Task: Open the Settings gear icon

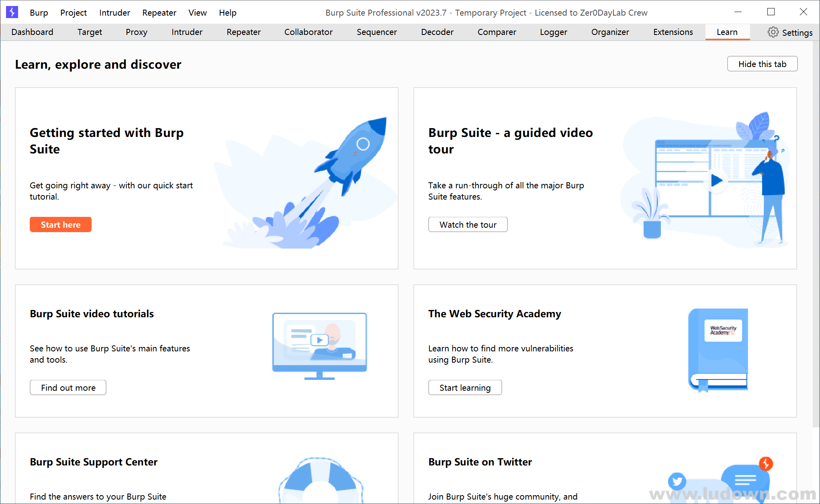Action: click(773, 32)
